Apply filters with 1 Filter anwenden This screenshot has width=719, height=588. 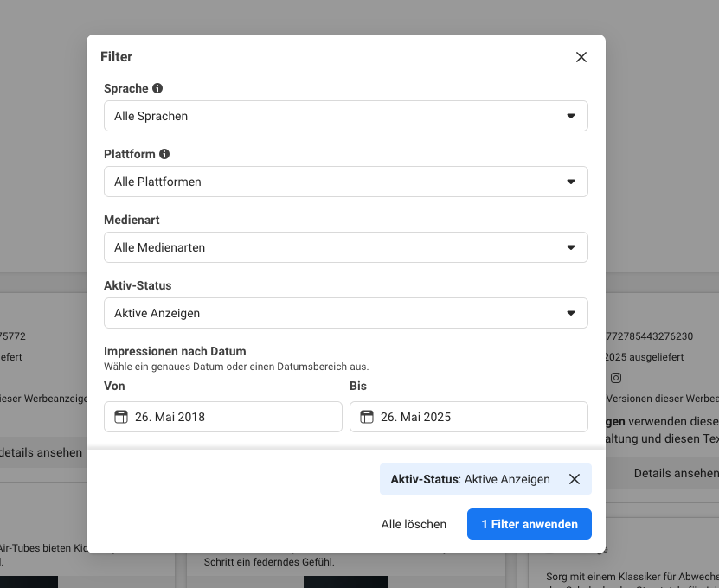[x=530, y=524]
